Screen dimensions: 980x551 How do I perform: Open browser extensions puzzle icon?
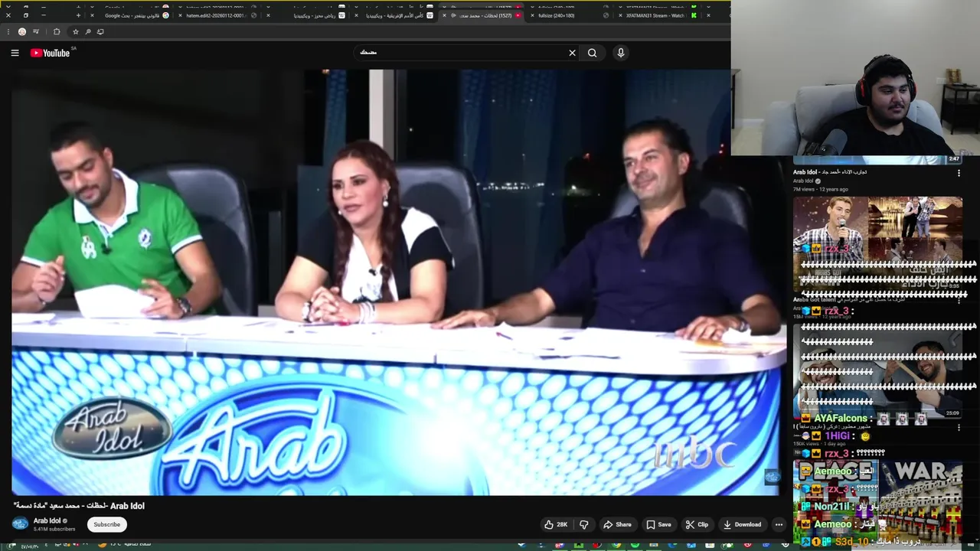click(57, 31)
